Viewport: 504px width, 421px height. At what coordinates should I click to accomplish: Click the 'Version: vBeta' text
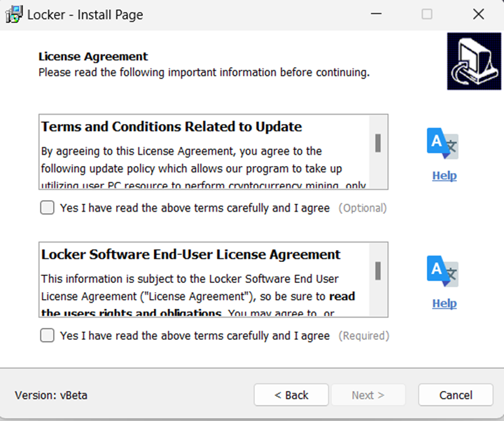[x=51, y=395]
